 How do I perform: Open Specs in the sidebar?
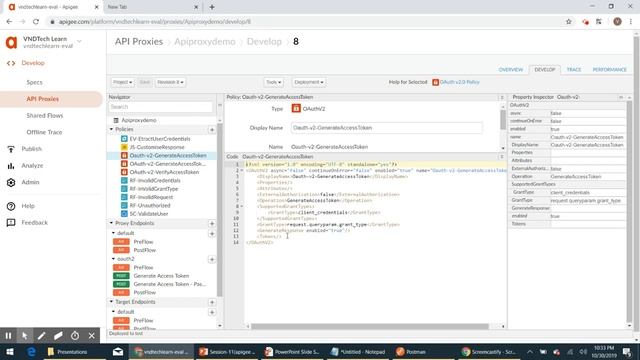[x=34, y=82]
